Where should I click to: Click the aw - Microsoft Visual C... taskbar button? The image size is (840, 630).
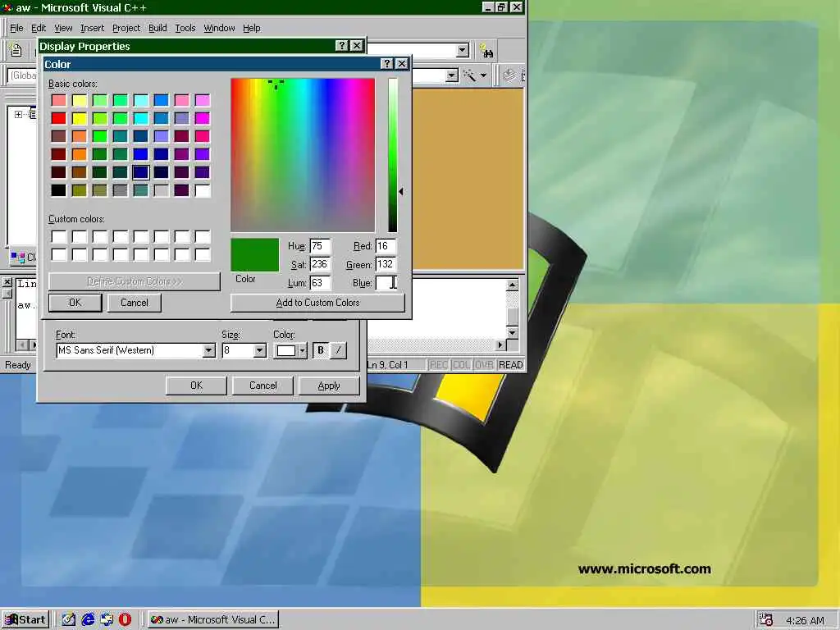[x=212, y=620]
